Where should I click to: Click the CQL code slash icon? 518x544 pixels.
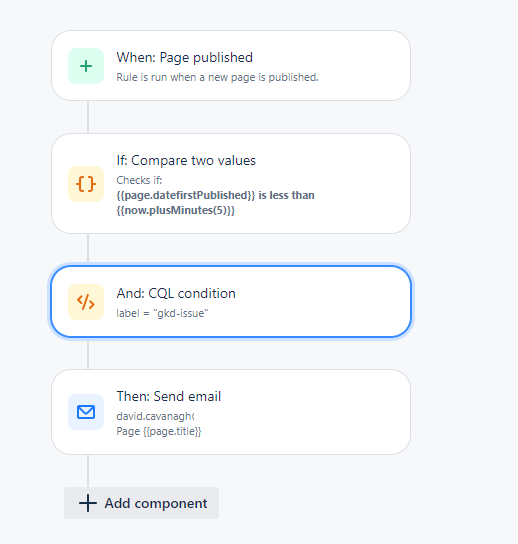pos(86,302)
